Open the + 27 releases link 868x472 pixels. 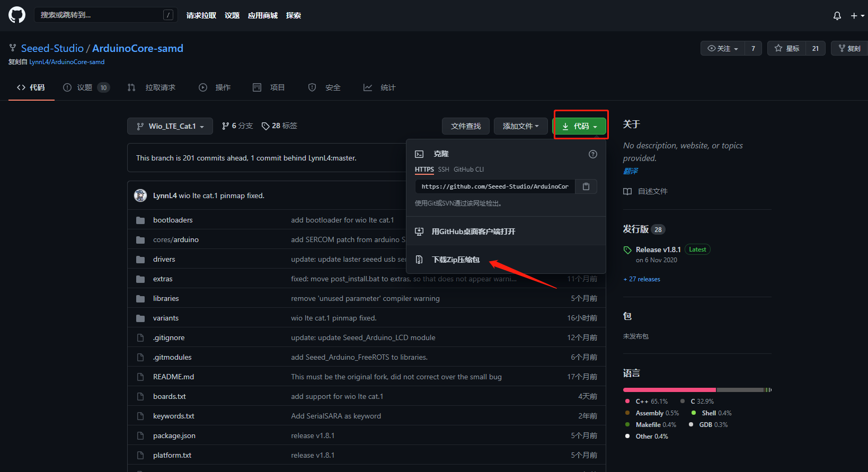click(x=642, y=279)
